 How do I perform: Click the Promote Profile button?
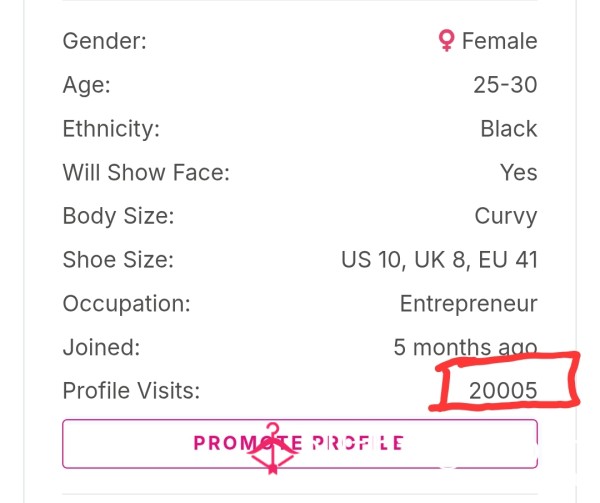[300, 444]
